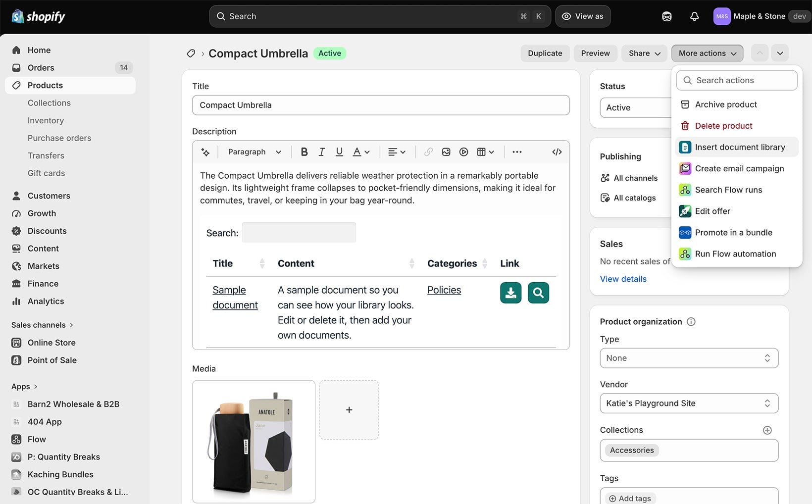Open the Analytics sidebar item
This screenshot has height=504, width=812.
[70, 301]
